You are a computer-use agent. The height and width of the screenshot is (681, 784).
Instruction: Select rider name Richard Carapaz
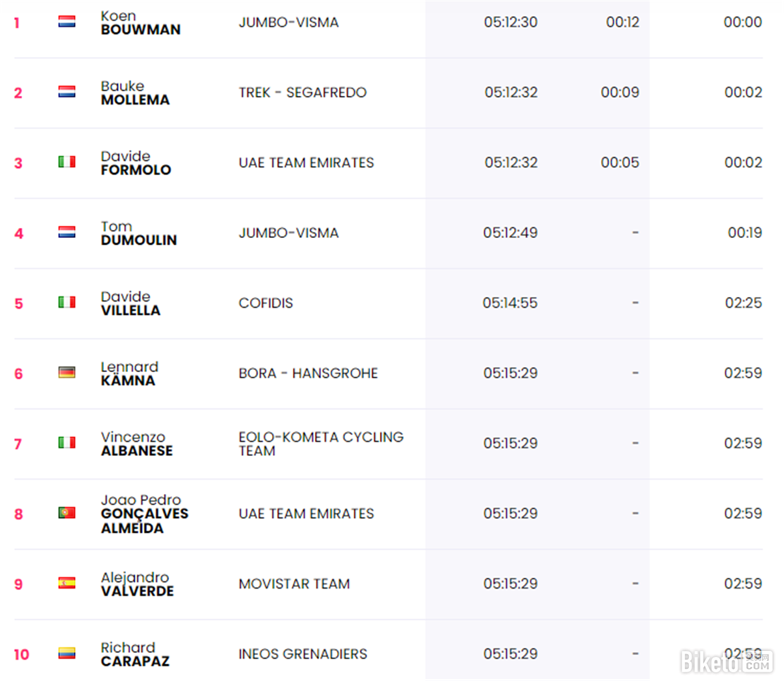(x=135, y=654)
